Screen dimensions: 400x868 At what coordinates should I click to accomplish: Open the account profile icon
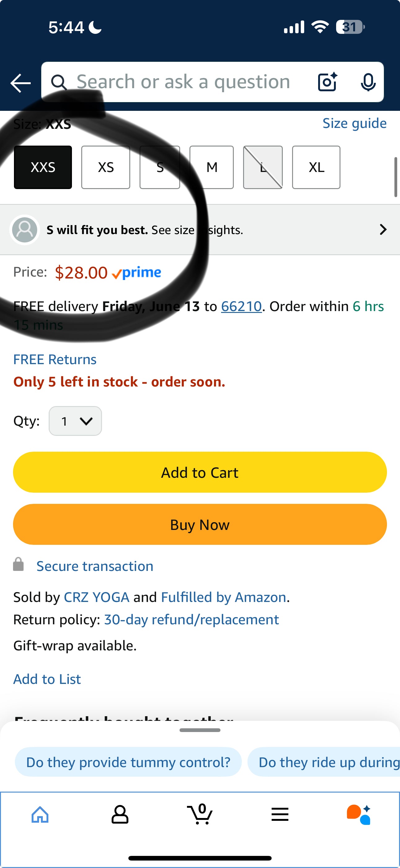pyautogui.click(x=120, y=814)
